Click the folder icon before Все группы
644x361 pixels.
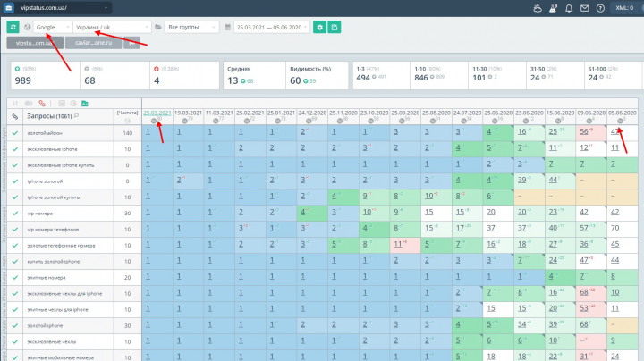tap(158, 27)
